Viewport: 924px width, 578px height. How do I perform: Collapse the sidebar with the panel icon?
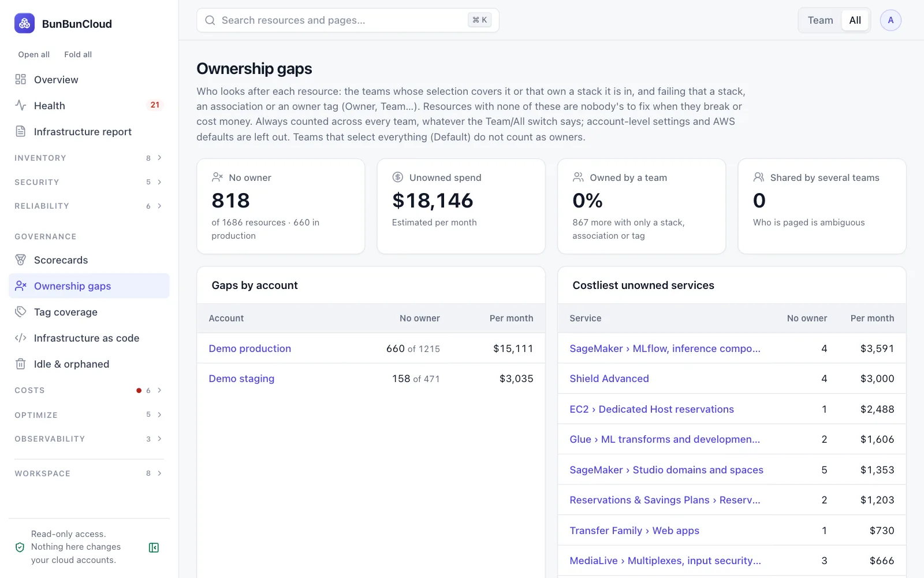[154, 547]
